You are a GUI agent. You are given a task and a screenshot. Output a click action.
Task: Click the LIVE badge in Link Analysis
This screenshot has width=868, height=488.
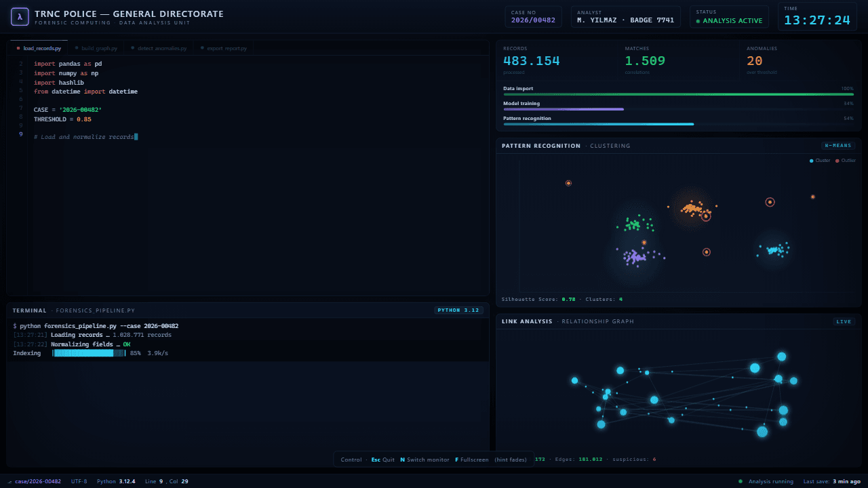tap(844, 321)
